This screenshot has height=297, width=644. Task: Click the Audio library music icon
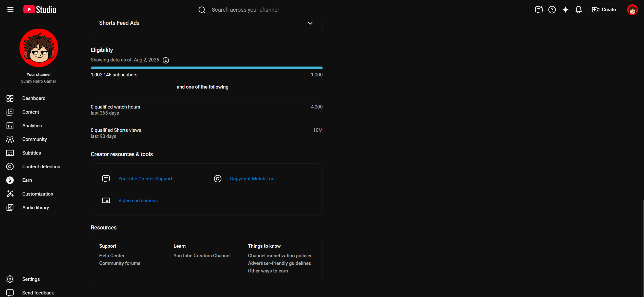(10, 208)
